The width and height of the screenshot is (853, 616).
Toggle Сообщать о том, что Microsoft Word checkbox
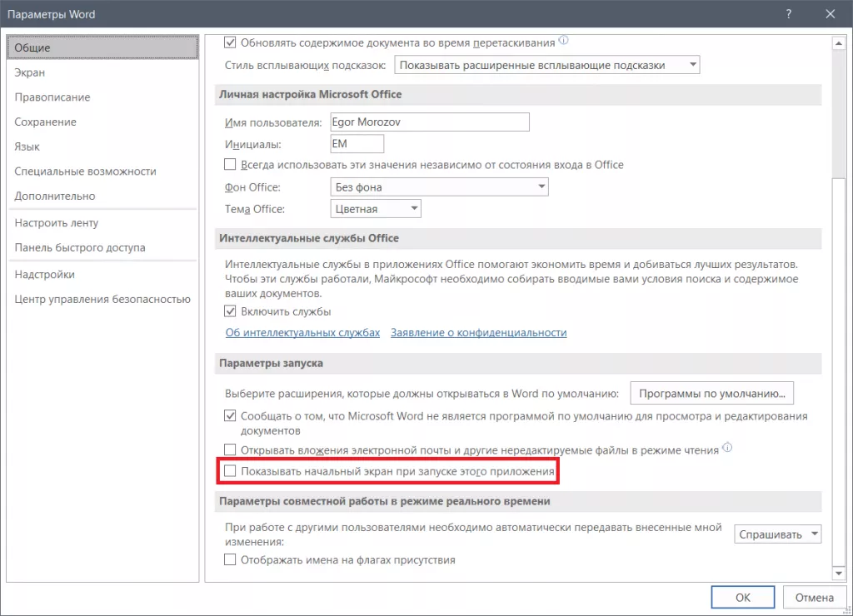230,416
